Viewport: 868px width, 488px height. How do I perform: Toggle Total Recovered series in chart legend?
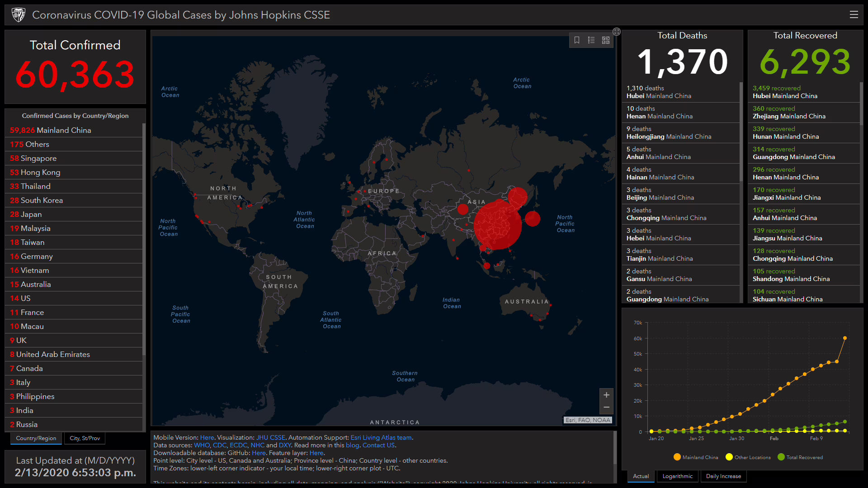coord(800,457)
